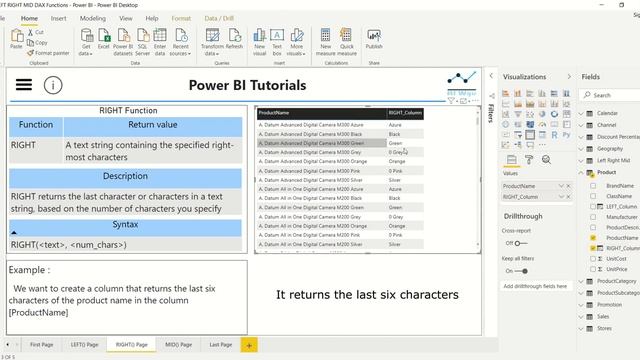
Task: Check the UnitCost field
Action: coord(593,259)
